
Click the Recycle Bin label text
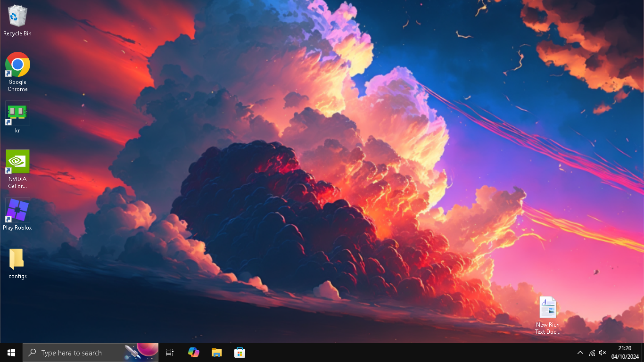click(x=17, y=33)
